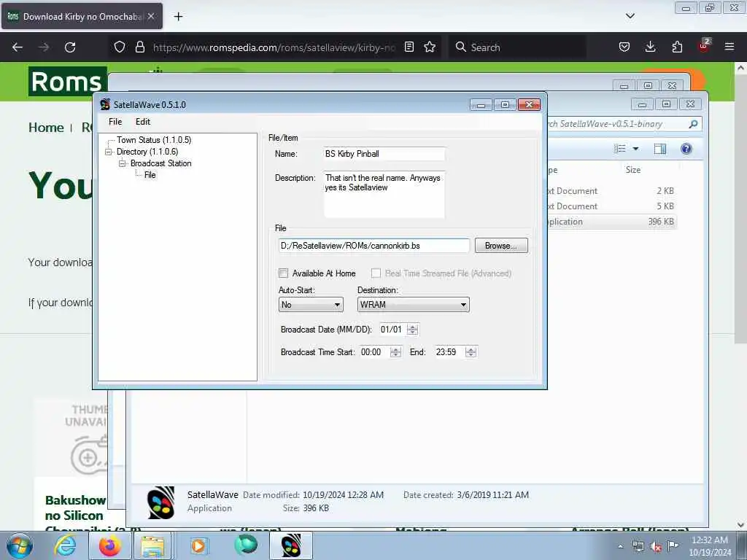
Task: Click the SatellaWave taskbar icon
Action: [x=291, y=545]
